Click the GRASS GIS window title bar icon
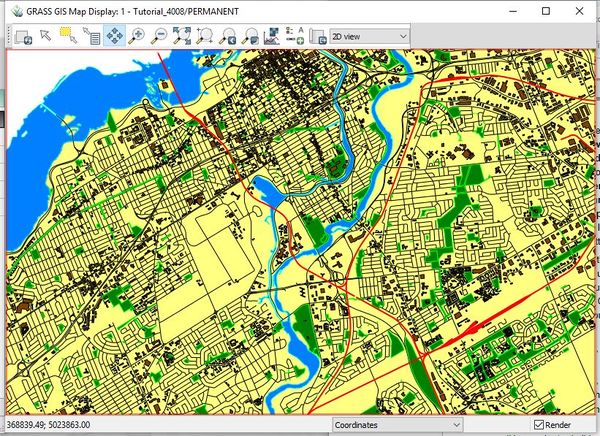Viewport: 600px width, 436px height. 11,11
